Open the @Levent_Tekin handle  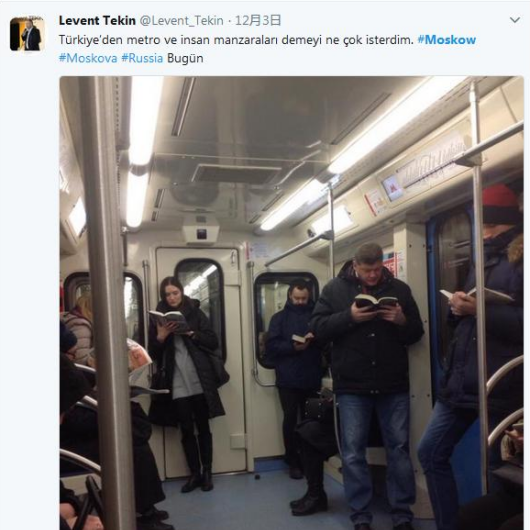[182, 21]
